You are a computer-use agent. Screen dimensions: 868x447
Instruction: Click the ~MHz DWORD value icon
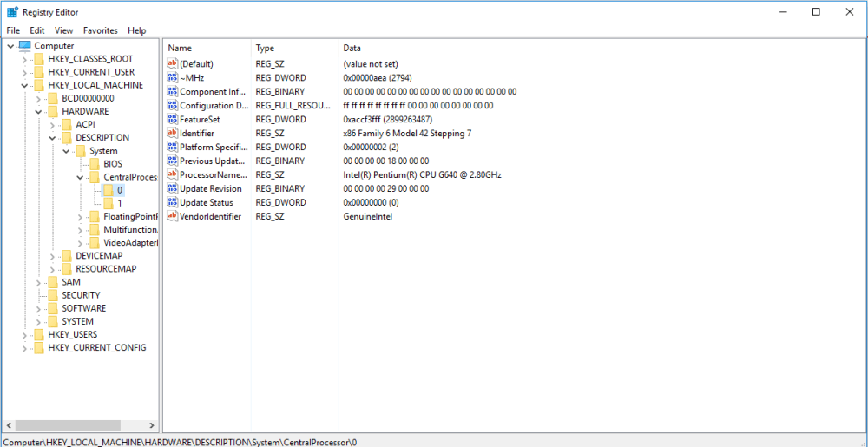click(x=172, y=77)
